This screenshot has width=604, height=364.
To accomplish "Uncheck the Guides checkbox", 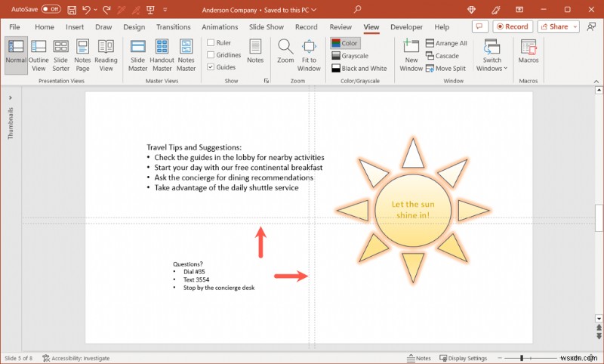I will [x=211, y=67].
